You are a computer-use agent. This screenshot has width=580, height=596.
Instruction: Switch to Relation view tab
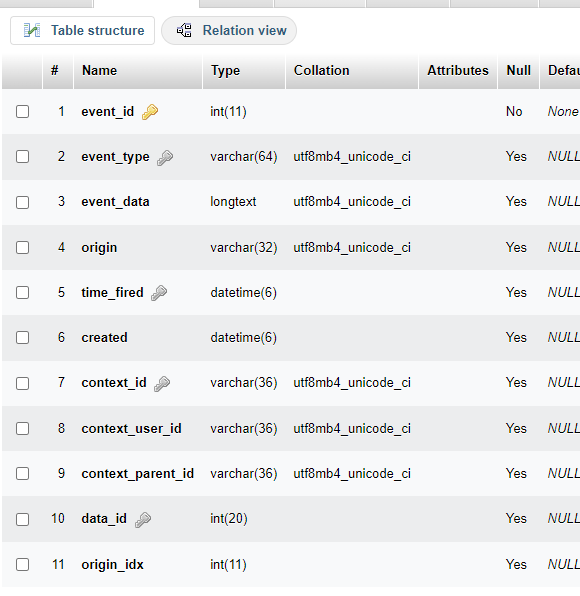(229, 30)
